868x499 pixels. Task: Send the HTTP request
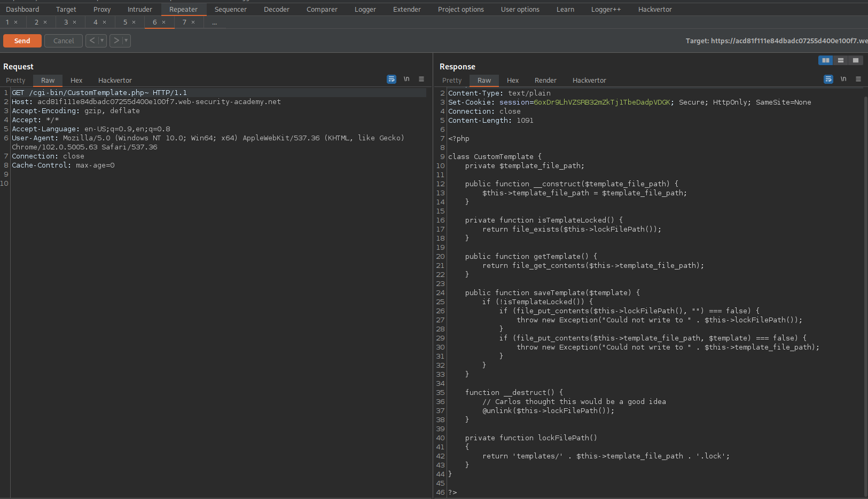tap(22, 41)
